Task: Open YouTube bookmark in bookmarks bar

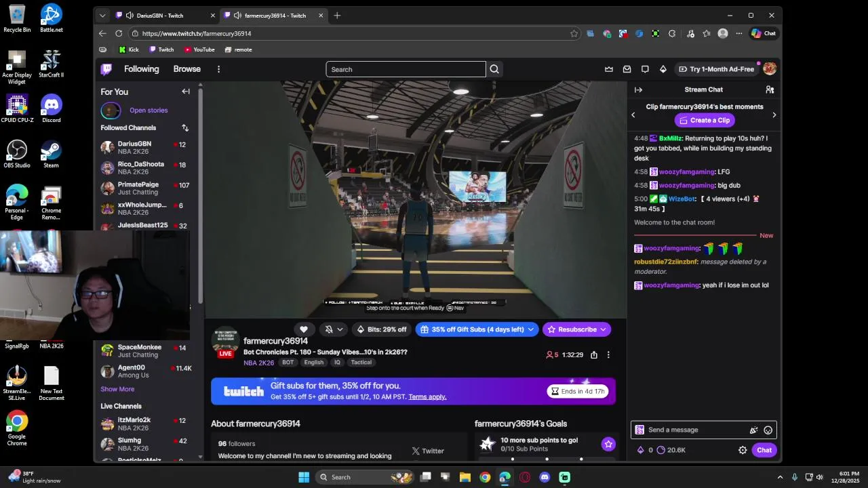Action: [199, 49]
